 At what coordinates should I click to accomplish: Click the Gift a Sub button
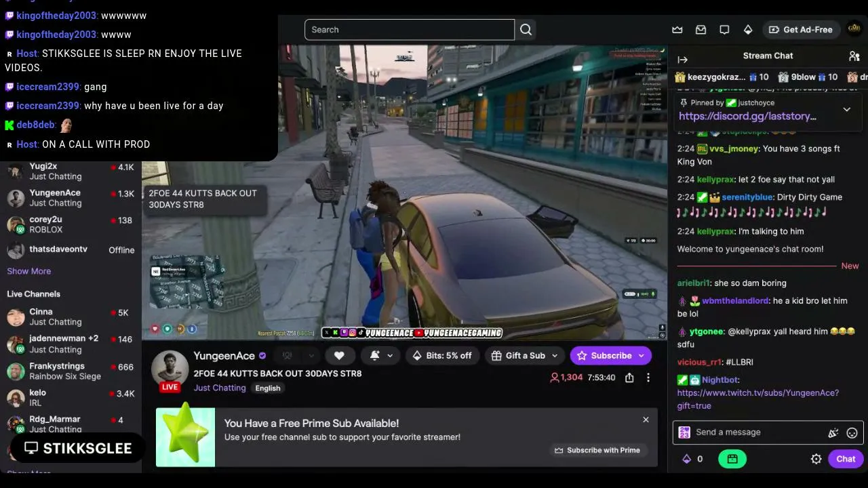click(x=526, y=356)
